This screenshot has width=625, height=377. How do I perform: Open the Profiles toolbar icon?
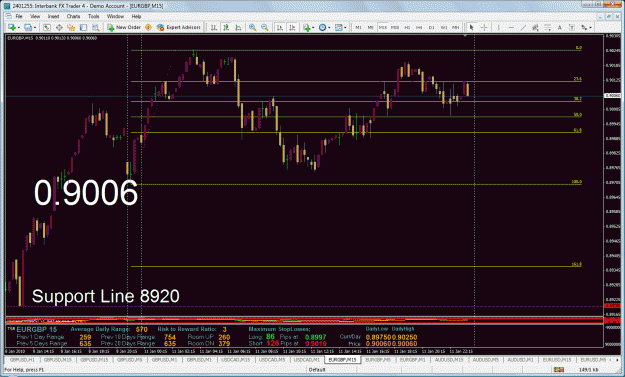pos(28,27)
